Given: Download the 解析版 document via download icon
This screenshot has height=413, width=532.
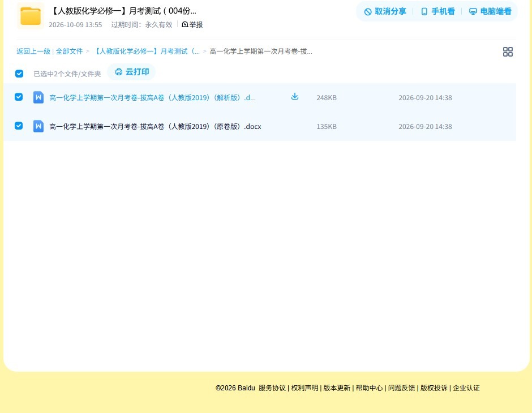Looking at the screenshot, I should point(295,97).
